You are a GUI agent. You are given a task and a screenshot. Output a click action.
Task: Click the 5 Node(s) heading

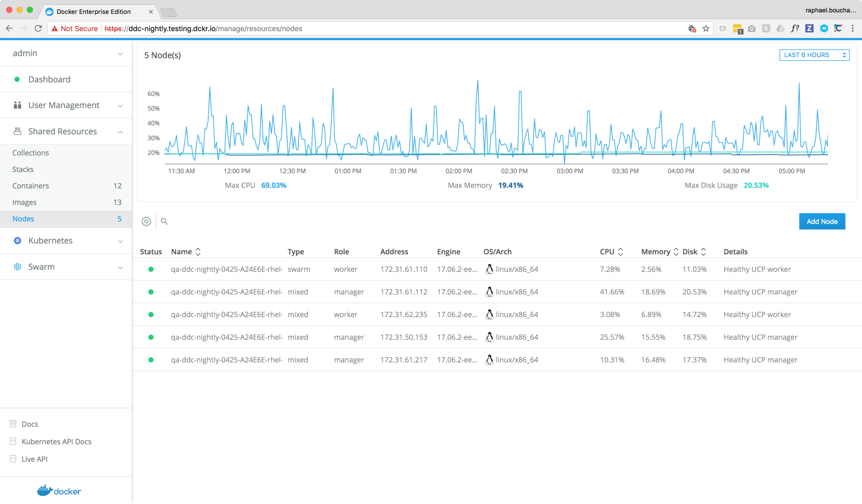[x=162, y=55]
